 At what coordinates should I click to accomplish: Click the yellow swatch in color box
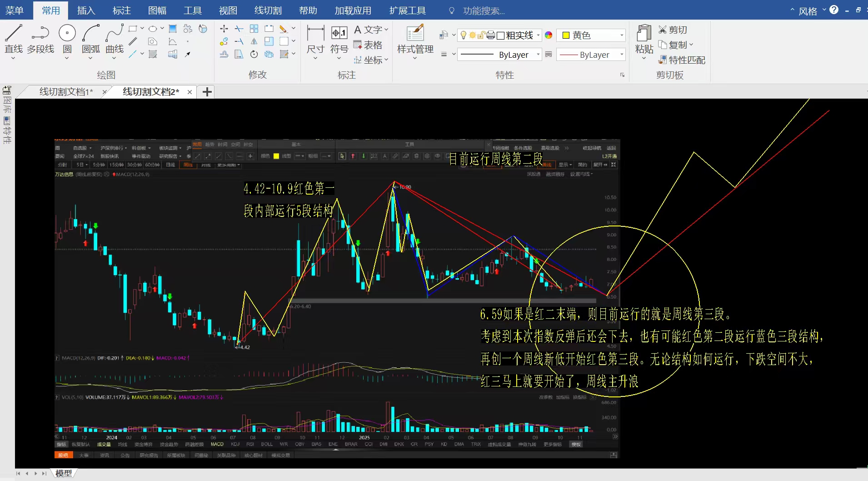(566, 35)
